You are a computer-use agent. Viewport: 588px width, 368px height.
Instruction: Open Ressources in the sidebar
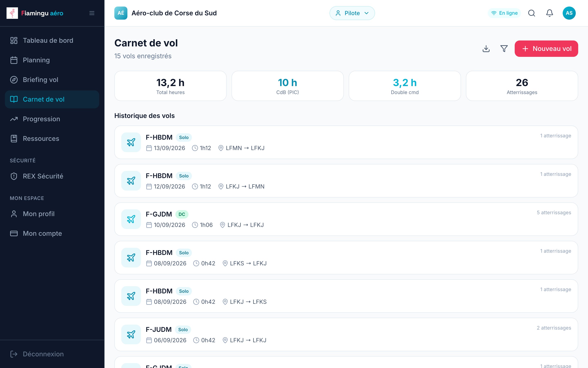pos(52,138)
